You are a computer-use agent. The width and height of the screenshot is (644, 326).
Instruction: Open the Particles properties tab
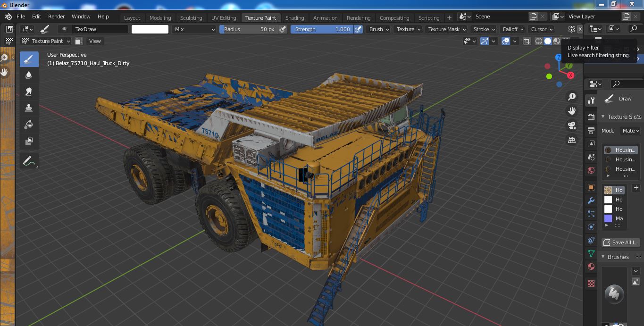591,214
